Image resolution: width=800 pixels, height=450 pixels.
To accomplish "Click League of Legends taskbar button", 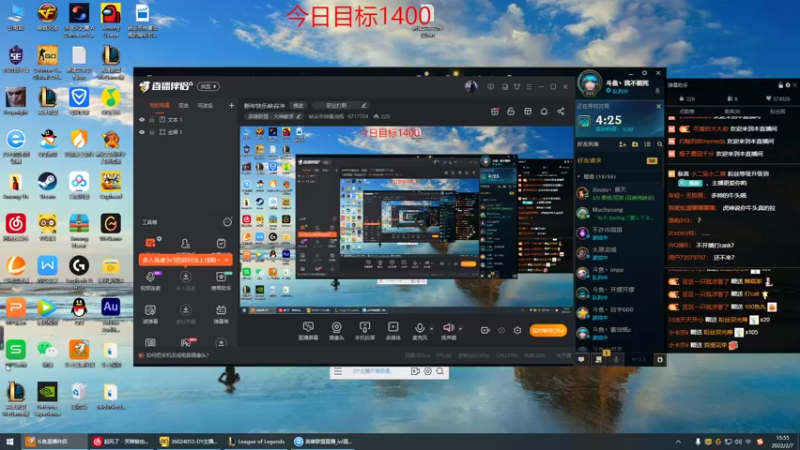I will click(x=256, y=441).
